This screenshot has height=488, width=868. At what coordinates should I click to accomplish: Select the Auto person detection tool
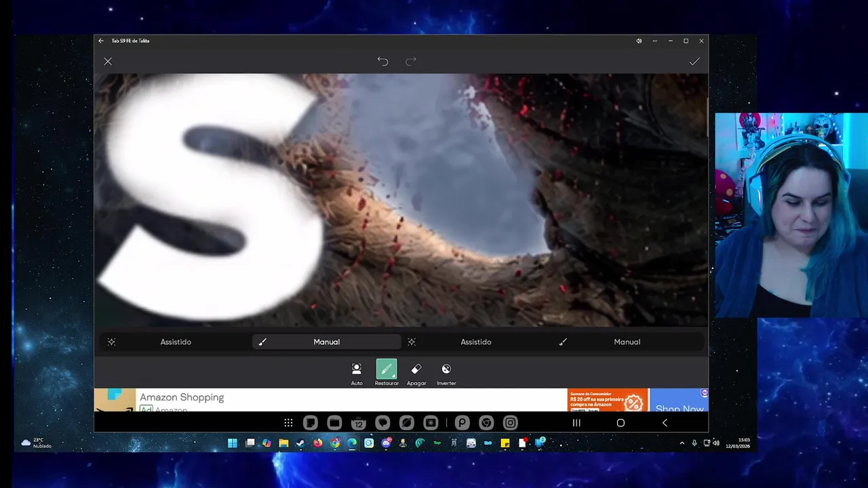(357, 373)
